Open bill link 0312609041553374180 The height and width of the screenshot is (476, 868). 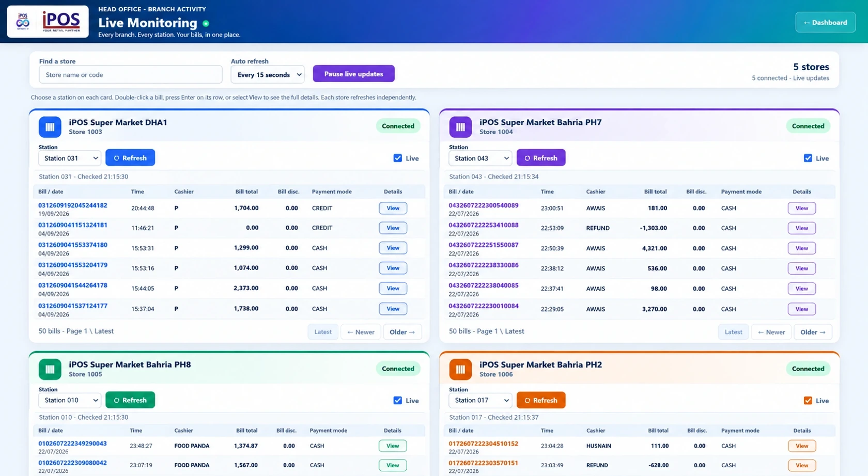click(73, 245)
